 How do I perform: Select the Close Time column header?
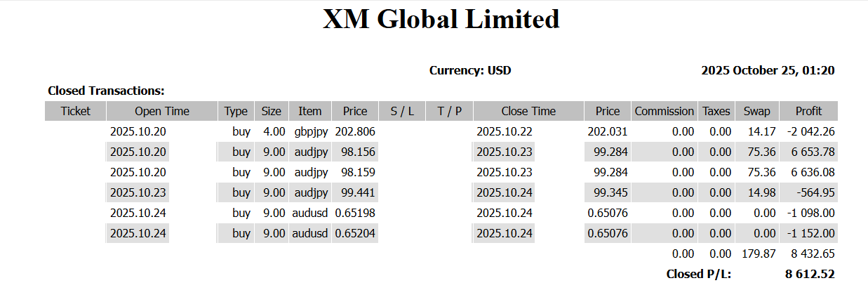pyautogui.click(x=528, y=111)
